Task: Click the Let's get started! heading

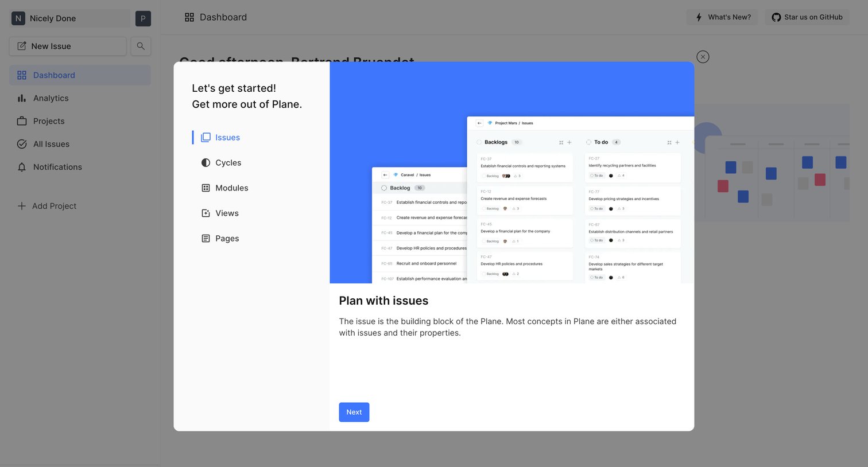Action: 234,88
